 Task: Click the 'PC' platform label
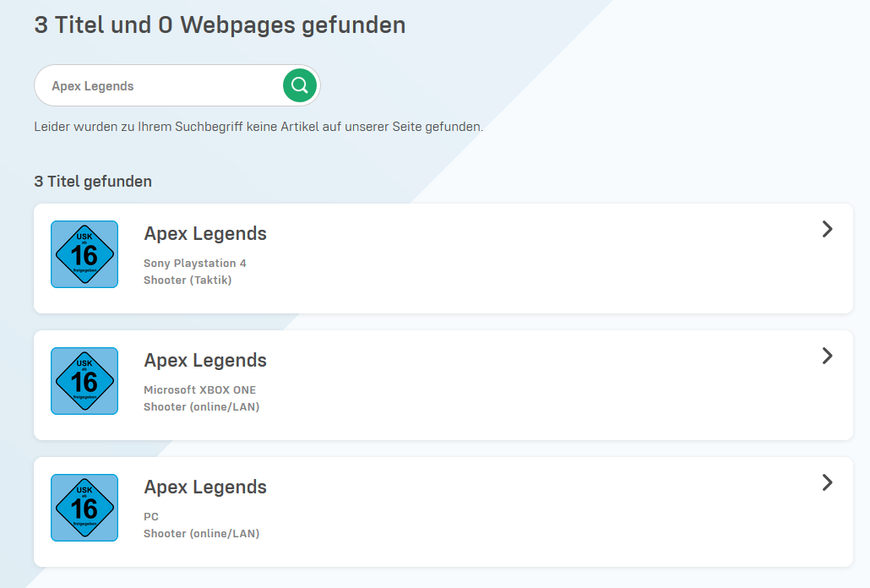point(151,516)
